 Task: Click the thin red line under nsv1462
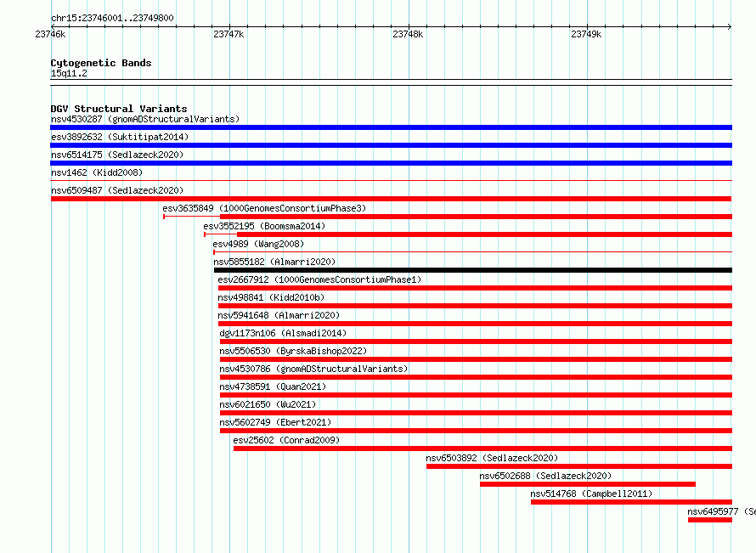[x=391, y=181]
